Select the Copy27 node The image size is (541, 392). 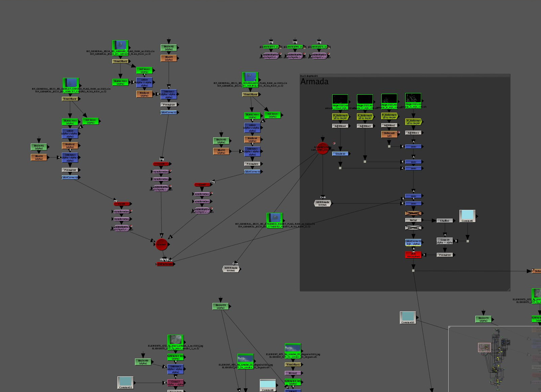pyautogui.click(x=176, y=383)
